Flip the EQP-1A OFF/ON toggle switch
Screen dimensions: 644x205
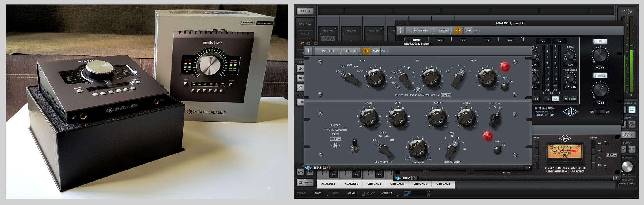coord(497,150)
